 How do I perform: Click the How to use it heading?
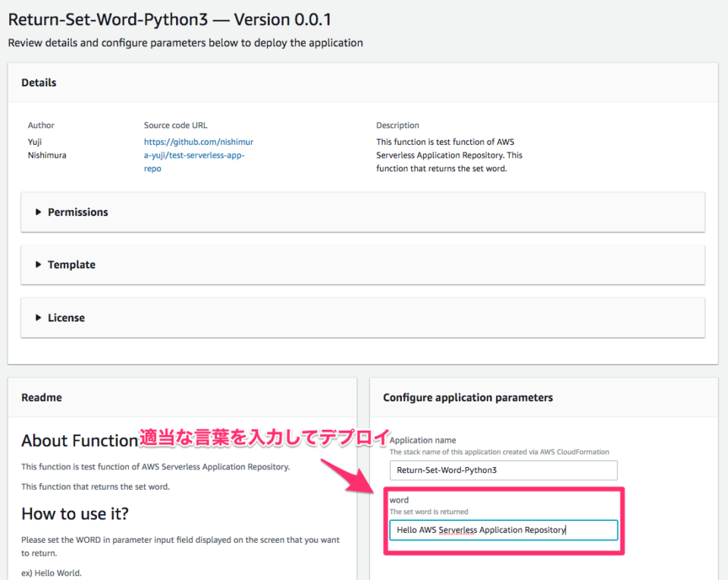74,513
